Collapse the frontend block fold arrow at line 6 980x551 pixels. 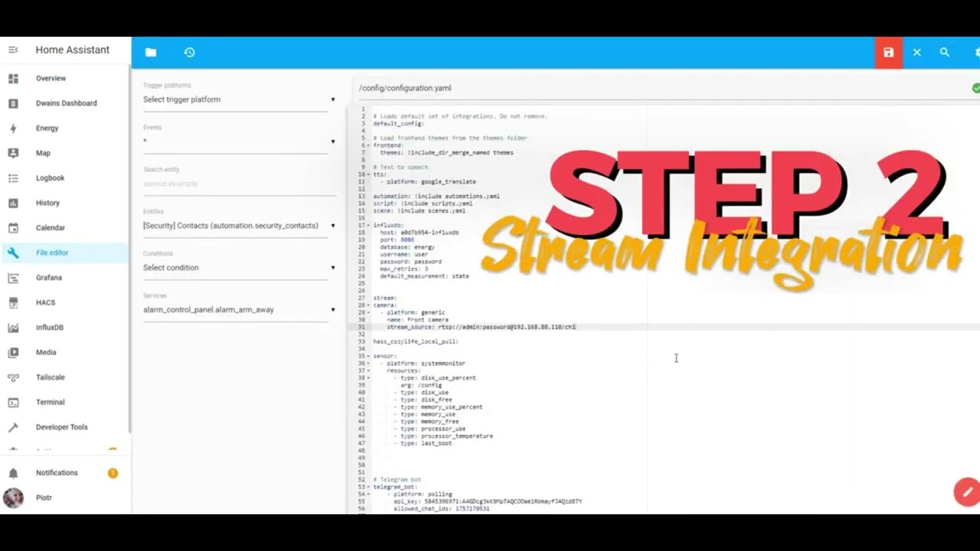coord(368,145)
